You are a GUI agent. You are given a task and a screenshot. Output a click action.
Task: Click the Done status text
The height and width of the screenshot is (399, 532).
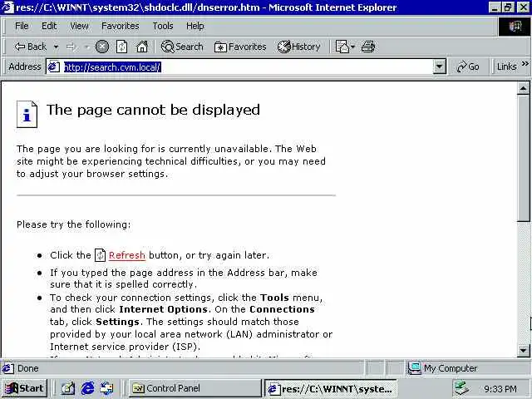point(27,368)
